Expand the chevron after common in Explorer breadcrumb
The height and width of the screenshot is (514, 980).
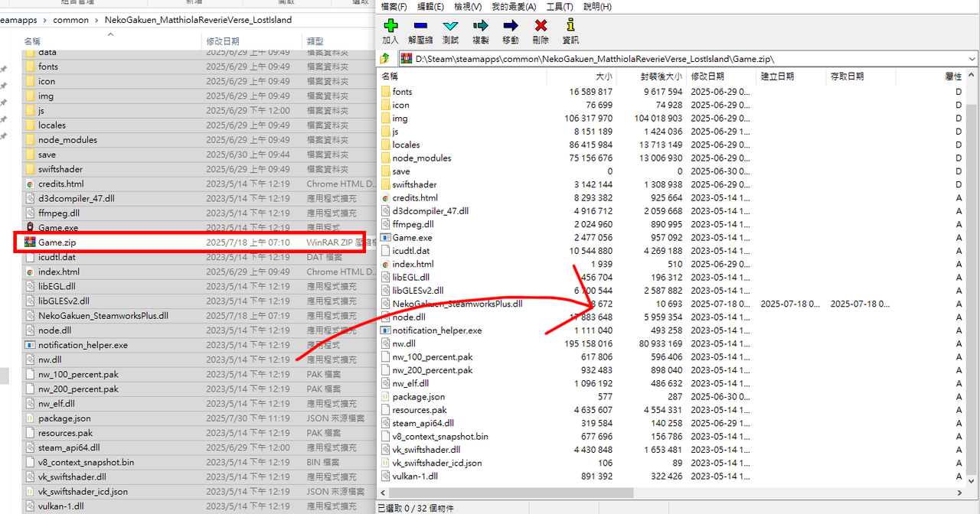click(97, 20)
